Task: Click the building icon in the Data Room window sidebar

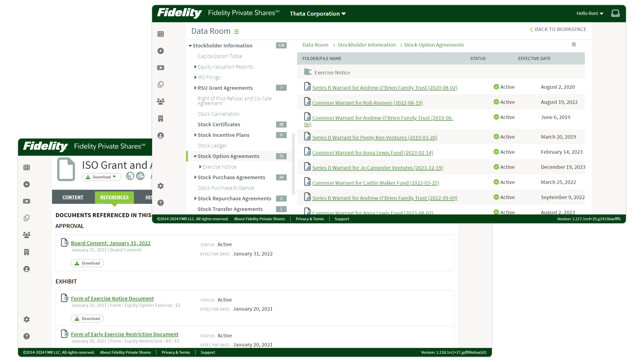Action: point(161,118)
